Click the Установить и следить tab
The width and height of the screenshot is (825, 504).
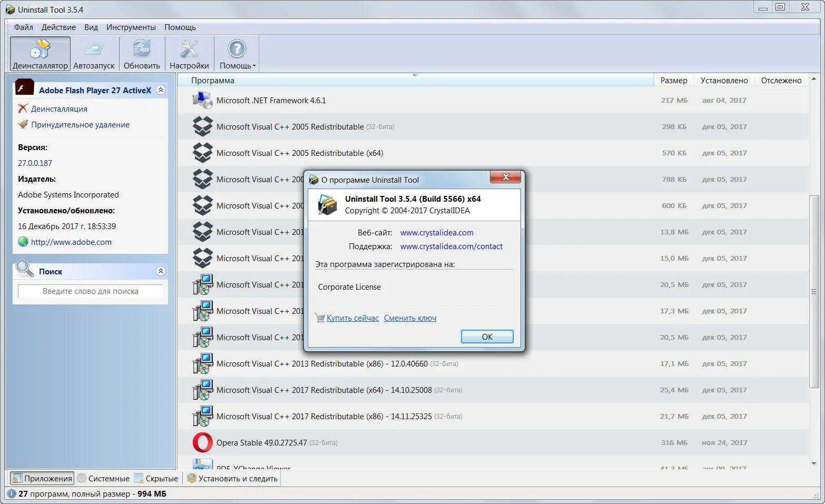(232, 478)
